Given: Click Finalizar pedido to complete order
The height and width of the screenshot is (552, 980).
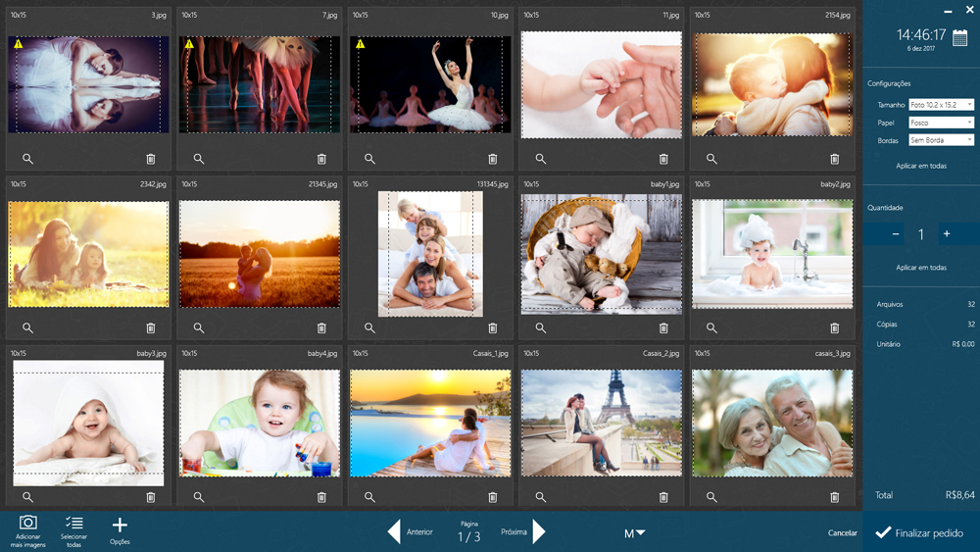Looking at the screenshot, I should 921,532.
